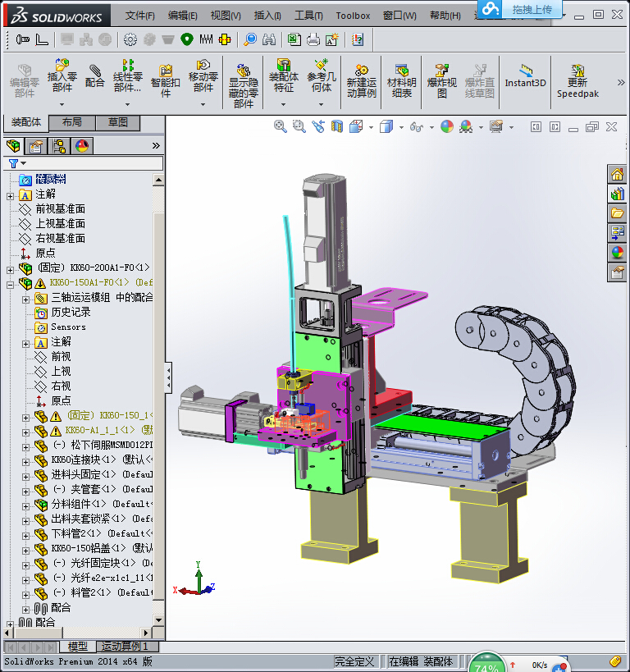Switch to 运动算例1 bottom tab

coord(127,647)
